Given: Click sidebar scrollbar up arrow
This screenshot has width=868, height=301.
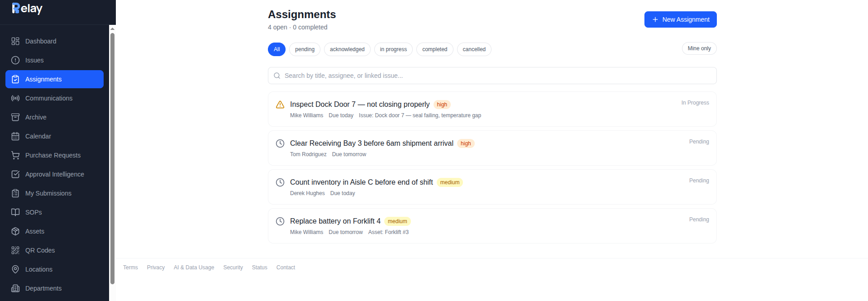Looking at the screenshot, I should coord(112,29).
